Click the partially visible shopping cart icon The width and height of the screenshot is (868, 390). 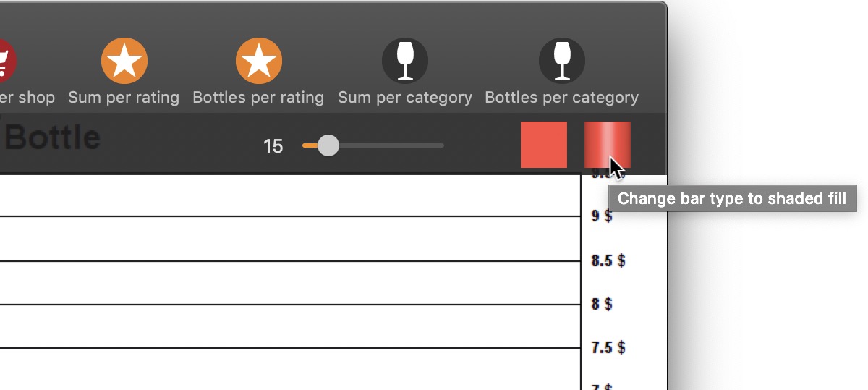[x=6, y=61]
